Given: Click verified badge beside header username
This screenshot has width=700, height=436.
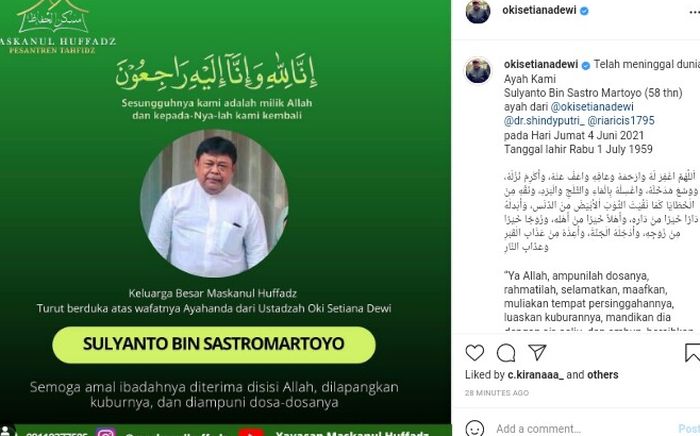Looking at the screenshot, I should coord(584,11).
